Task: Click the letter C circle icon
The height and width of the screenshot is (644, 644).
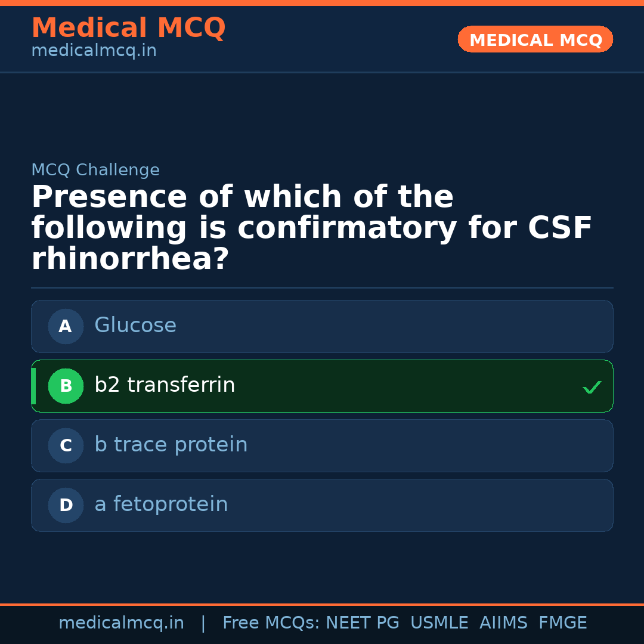Action: point(66,445)
